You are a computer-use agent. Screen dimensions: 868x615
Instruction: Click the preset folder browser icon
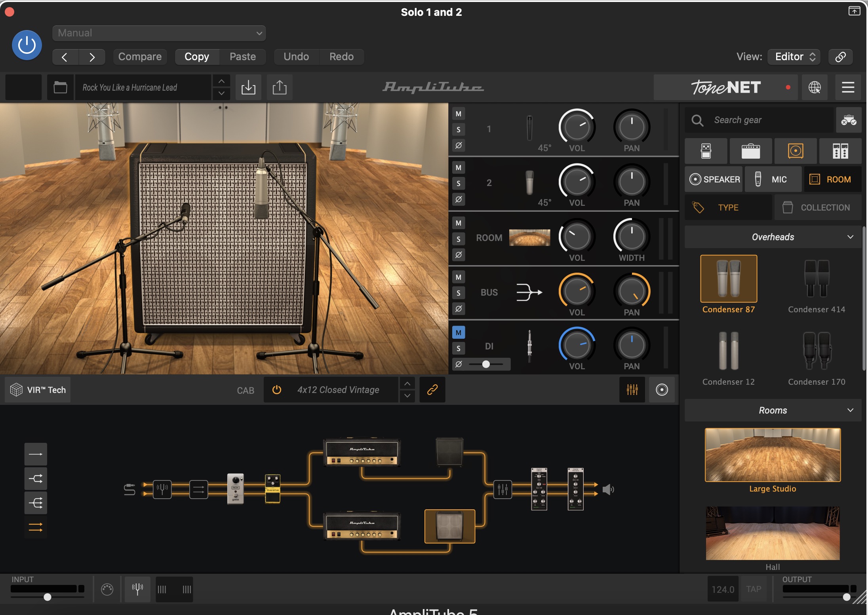[60, 87]
